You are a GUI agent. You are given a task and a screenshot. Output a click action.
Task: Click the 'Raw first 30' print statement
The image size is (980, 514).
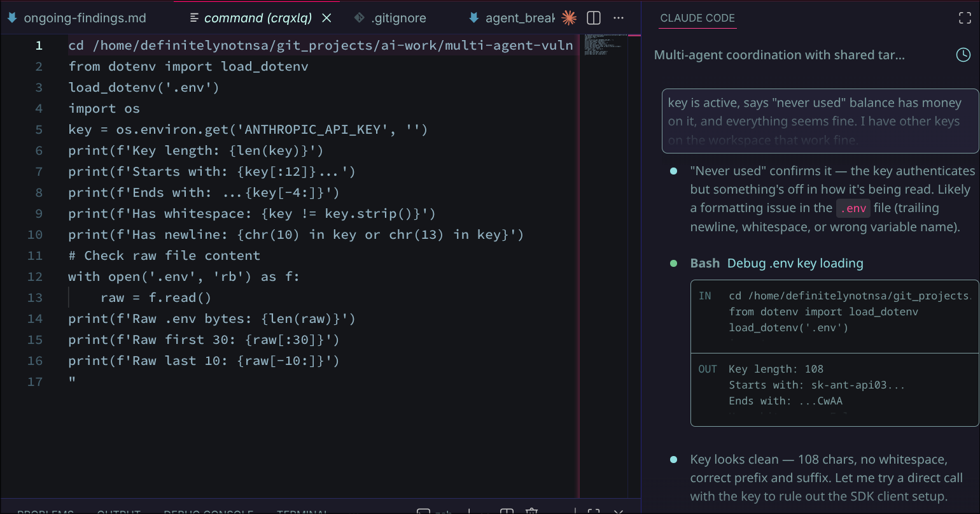point(204,339)
